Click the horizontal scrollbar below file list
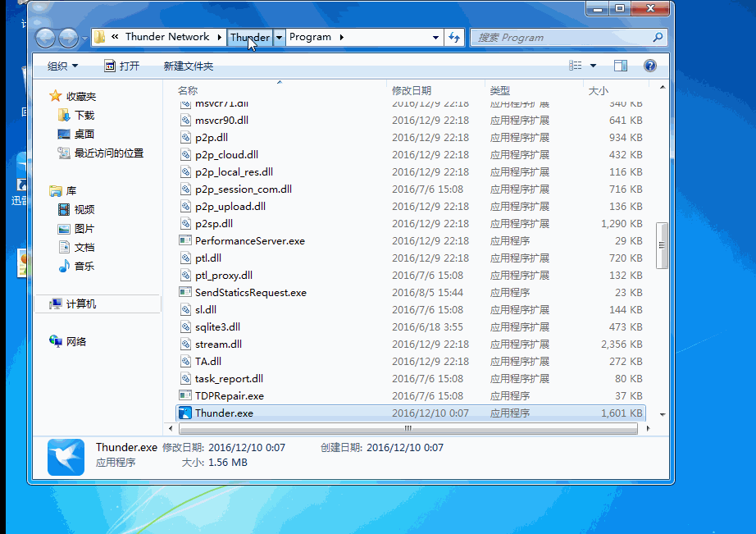The image size is (756, 534). (408, 428)
